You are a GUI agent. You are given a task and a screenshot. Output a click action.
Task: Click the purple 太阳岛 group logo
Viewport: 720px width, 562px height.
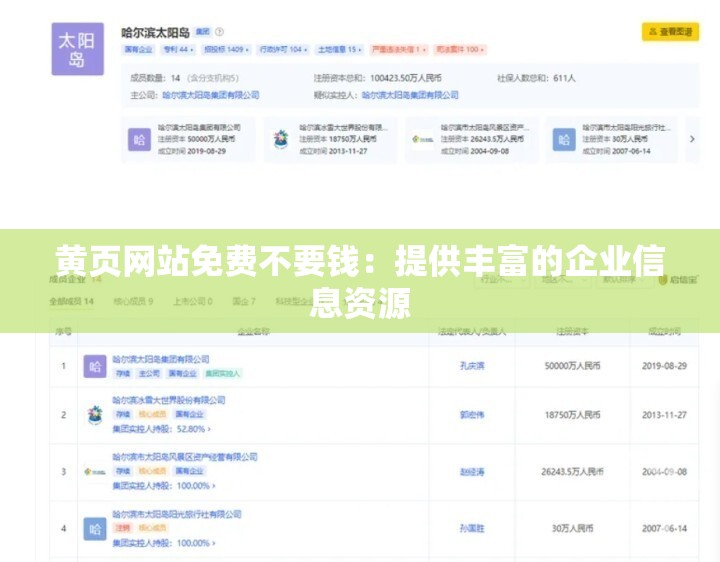[78, 49]
